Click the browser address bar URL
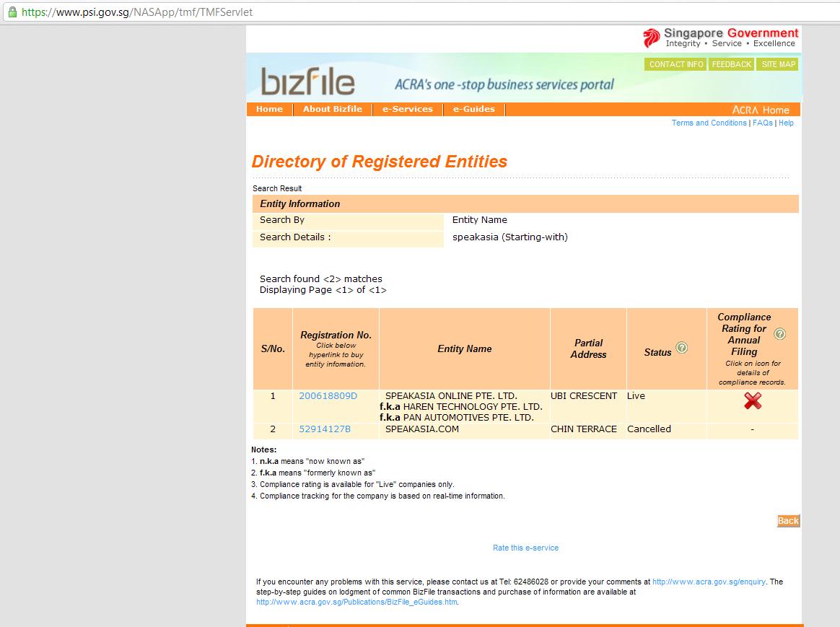 coord(137,12)
